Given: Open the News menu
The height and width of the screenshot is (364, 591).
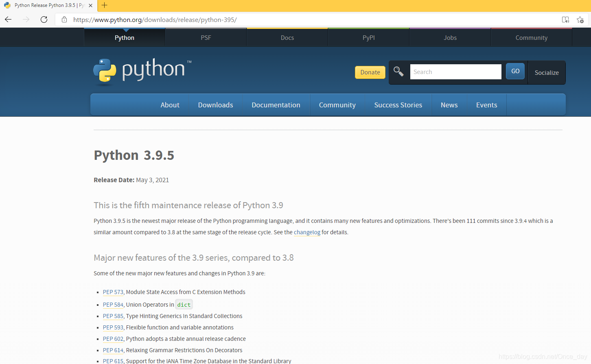Looking at the screenshot, I should (x=449, y=105).
